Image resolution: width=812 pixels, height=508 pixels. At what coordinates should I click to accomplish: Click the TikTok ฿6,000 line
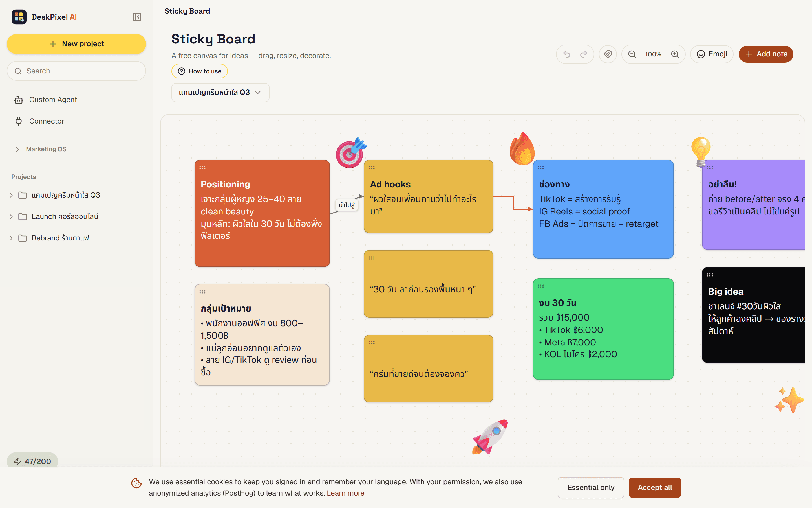[571, 330]
